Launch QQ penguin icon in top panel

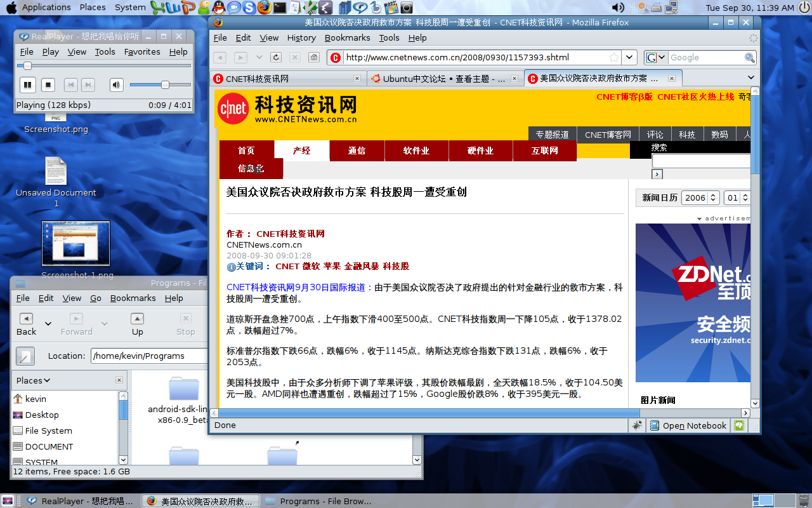click(219, 8)
